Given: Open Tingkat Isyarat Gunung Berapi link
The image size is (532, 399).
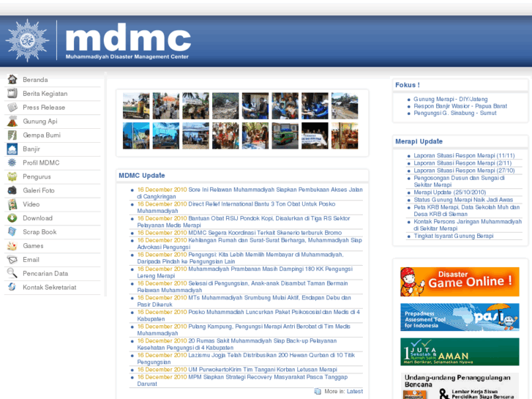Looking at the screenshot, I should (454, 236).
